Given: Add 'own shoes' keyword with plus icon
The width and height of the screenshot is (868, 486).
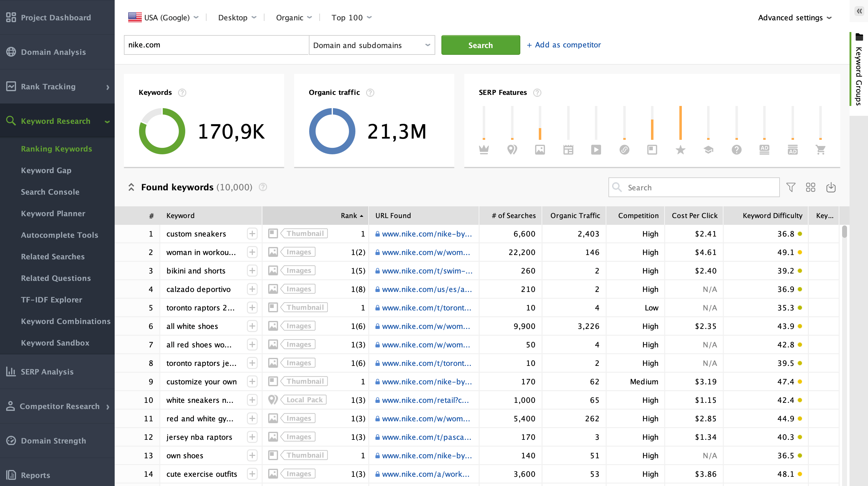Looking at the screenshot, I should click(252, 456).
